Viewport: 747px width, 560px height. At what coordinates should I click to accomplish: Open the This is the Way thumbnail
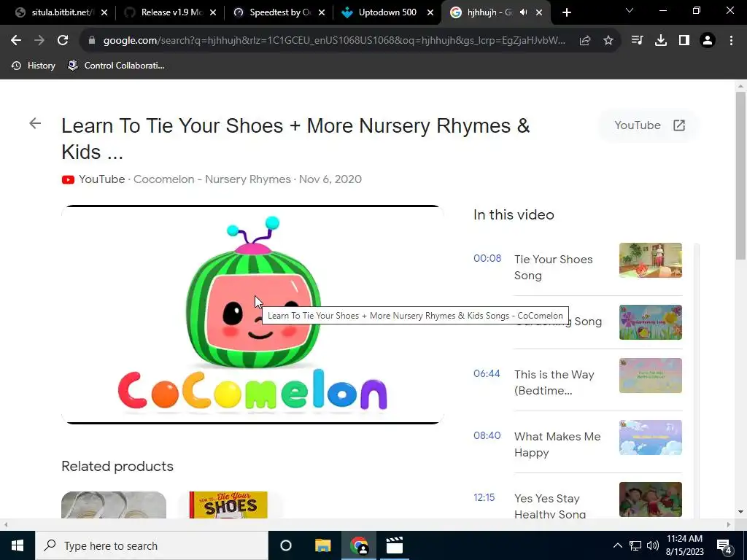pyautogui.click(x=650, y=376)
